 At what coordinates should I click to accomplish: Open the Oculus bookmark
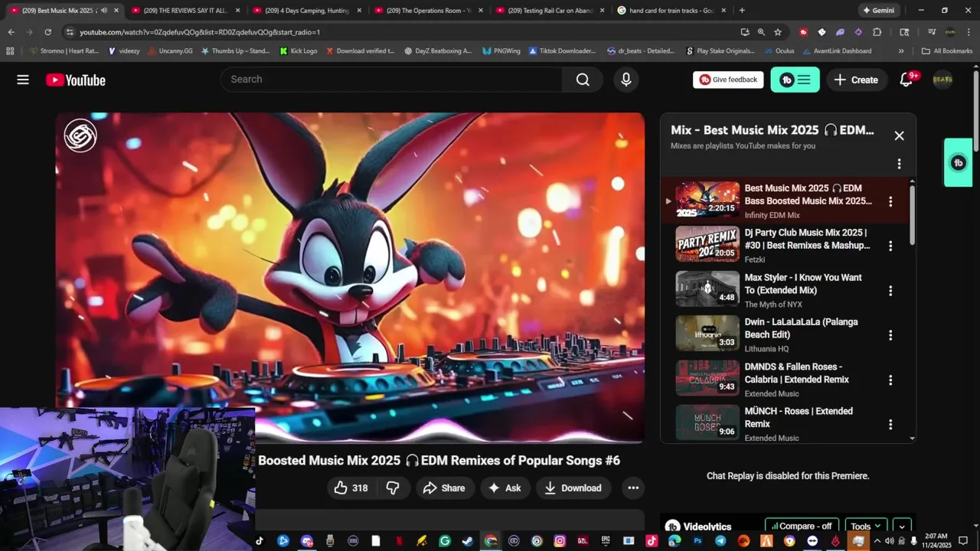(x=779, y=51)
